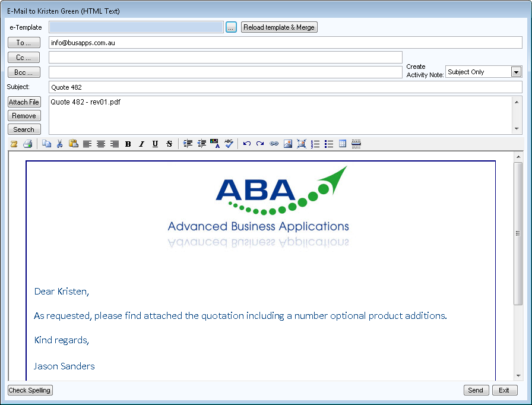Viewport: 532px width, 405px height.
Task: Click the 'As requested, please find attached' sentence
Action: 240,316
